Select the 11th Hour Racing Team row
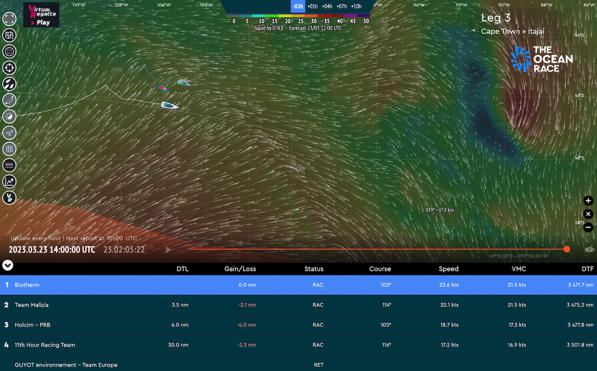The image size is (597, 371). tap(298, 345)
